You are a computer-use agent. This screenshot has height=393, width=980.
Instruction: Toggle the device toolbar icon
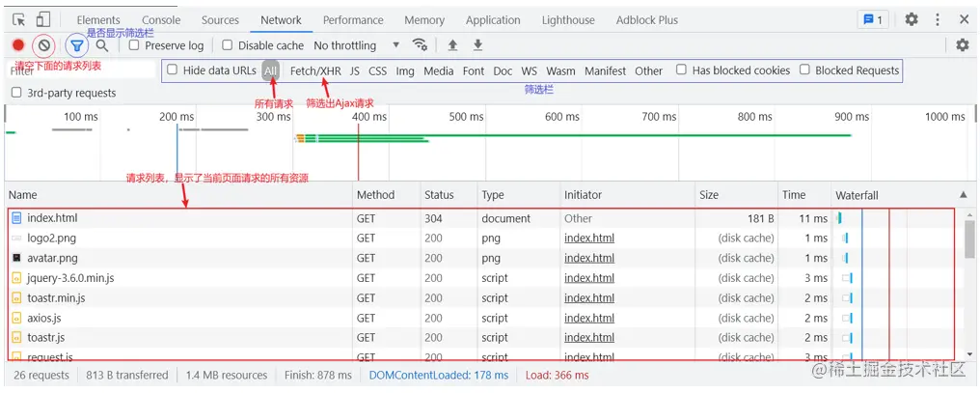click(x=43, y=19)
